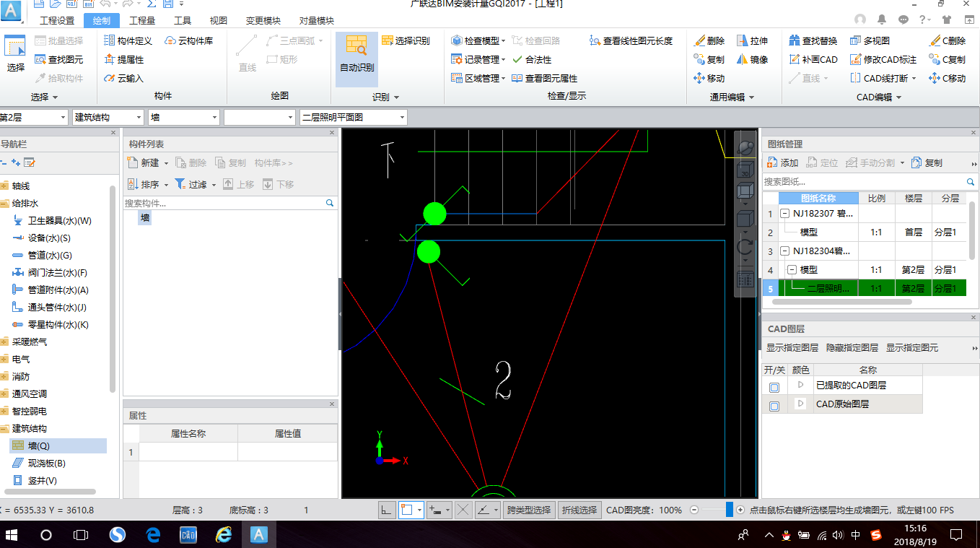The height and width of the screenshot is (548, 980).
Task: Click 提属性 extract properties
Action: tap(124, 59)
